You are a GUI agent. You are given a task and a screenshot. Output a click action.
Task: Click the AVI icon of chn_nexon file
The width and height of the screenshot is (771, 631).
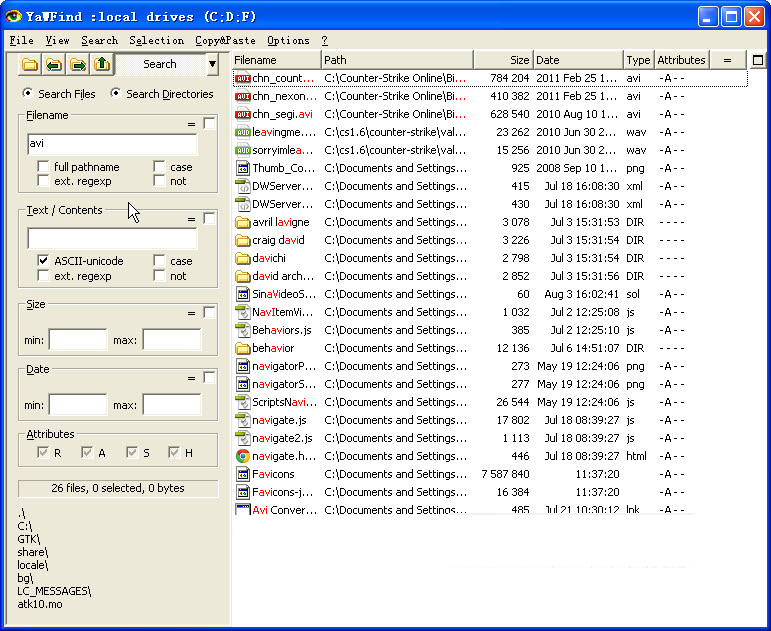coord(242,97)
